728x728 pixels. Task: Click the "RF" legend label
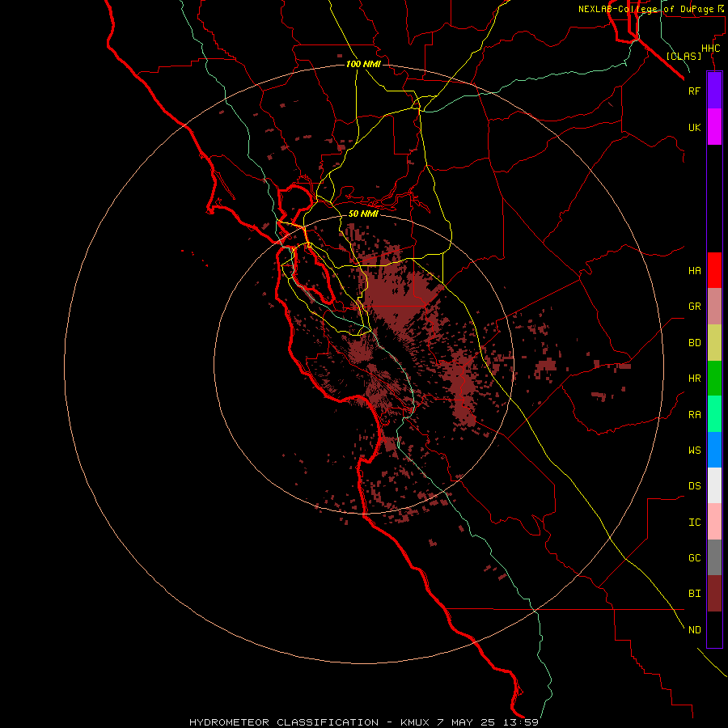(694, 91)
